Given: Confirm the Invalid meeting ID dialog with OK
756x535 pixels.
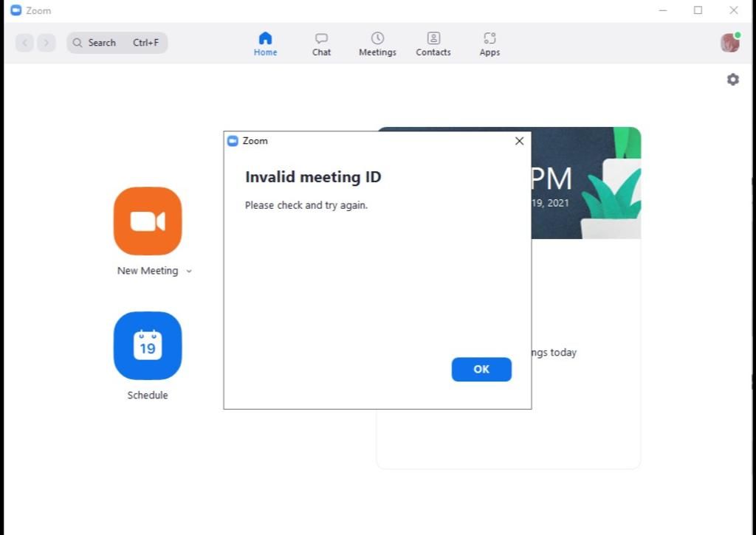Looking at the screenshot, I should tap(481, 369).
